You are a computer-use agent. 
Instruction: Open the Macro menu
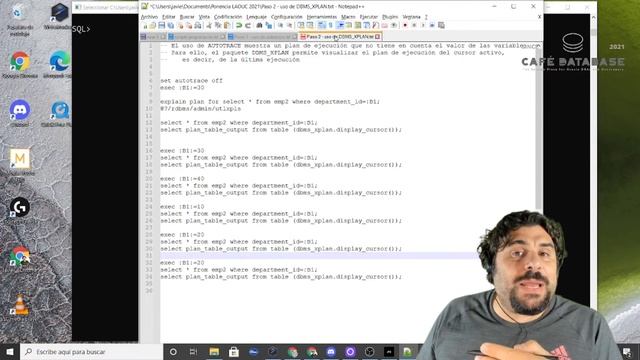(x=348, y=17)
